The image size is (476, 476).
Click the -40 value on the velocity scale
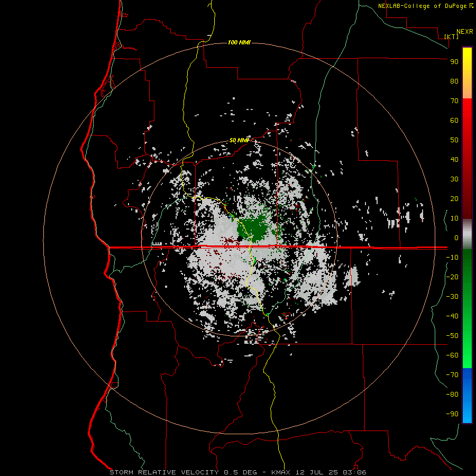pos(452,316)
